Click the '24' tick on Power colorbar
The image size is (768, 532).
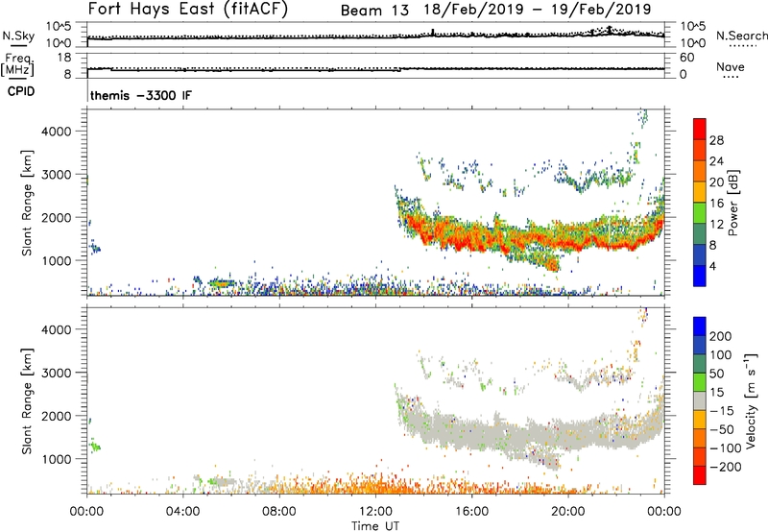click(716, 161)
